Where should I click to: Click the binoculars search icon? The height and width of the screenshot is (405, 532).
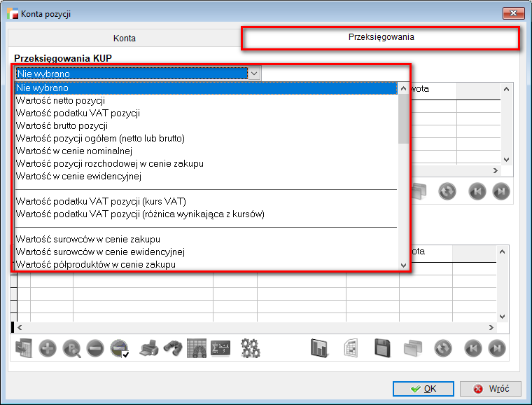173,348
